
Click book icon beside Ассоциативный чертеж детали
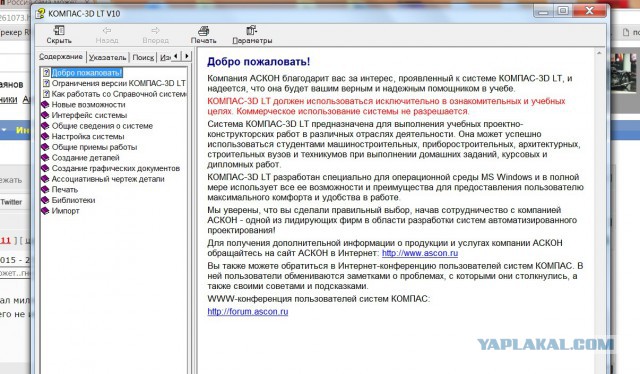(x=45, y=179)
